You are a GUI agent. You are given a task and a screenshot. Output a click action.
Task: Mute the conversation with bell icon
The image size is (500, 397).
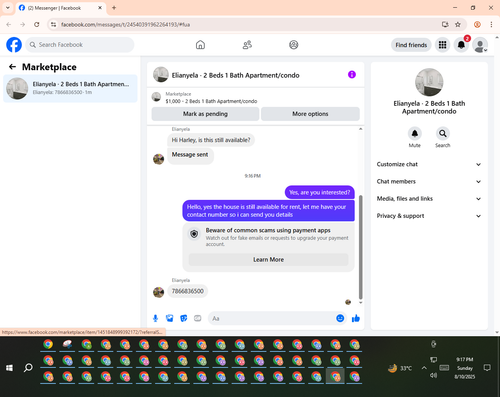pos(415,134)
